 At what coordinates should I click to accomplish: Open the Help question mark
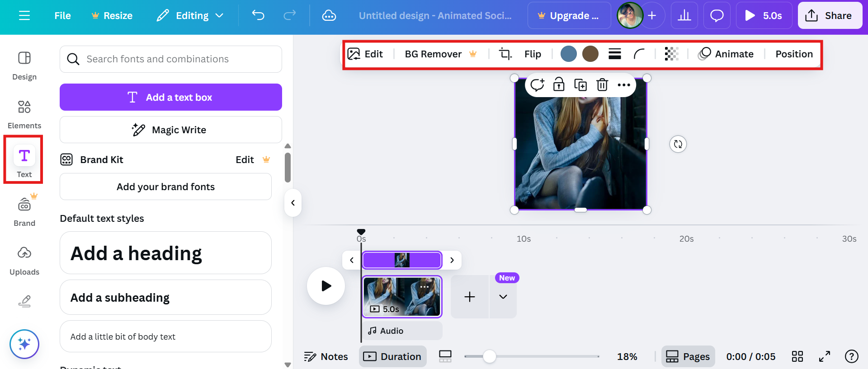[852, 357]
